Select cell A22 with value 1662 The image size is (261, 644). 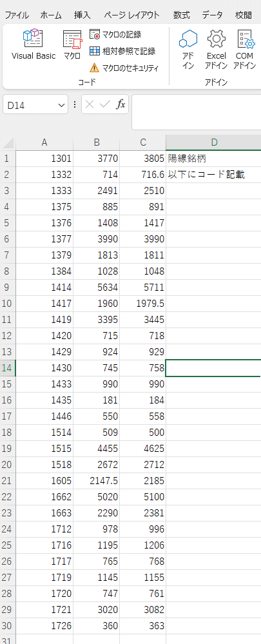point(44,497)
